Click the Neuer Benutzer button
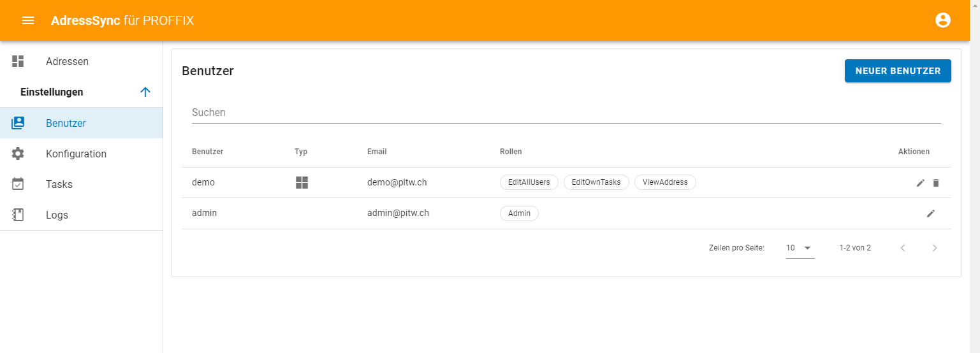 coord(897,71)
